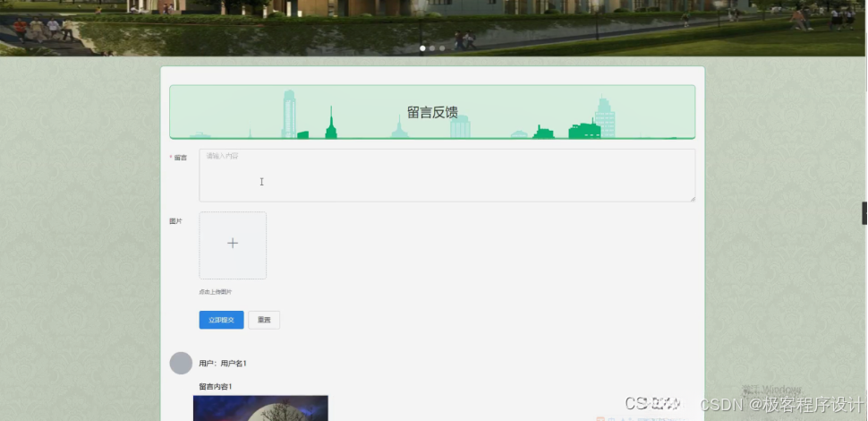Click the 留言内容1 comment text
The width and height of the screenshot is (868, 421).
[216, 386]
